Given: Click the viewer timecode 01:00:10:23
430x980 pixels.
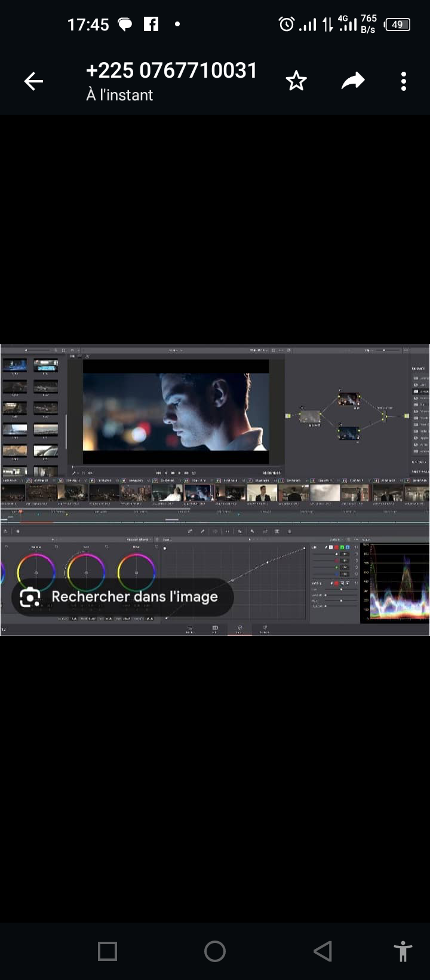Looking at the screenshot, I should 271,473.
